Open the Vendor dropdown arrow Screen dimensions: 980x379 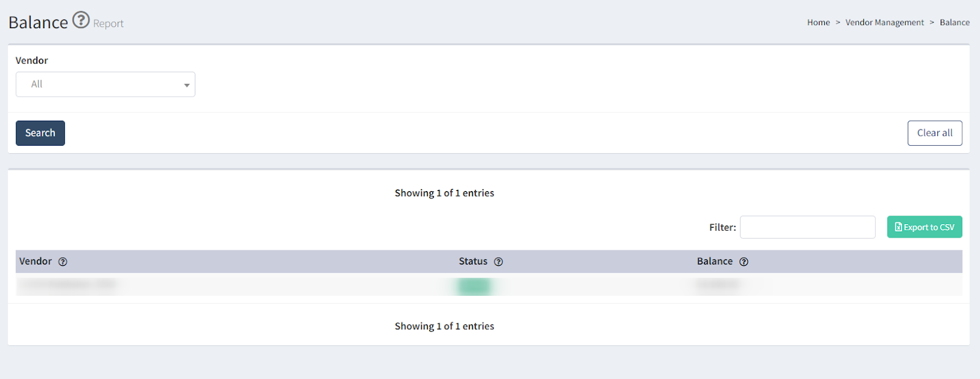click(187, 85)
